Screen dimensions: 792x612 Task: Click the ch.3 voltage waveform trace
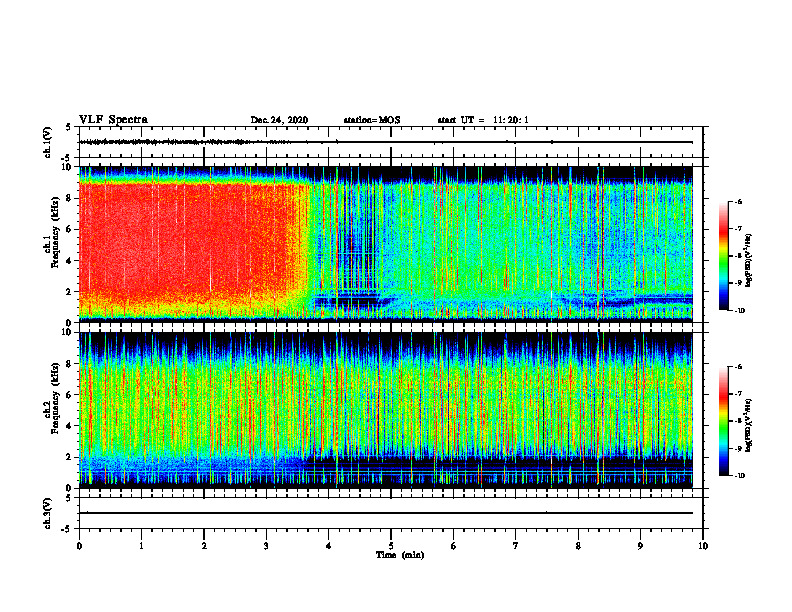click(386, 513)
